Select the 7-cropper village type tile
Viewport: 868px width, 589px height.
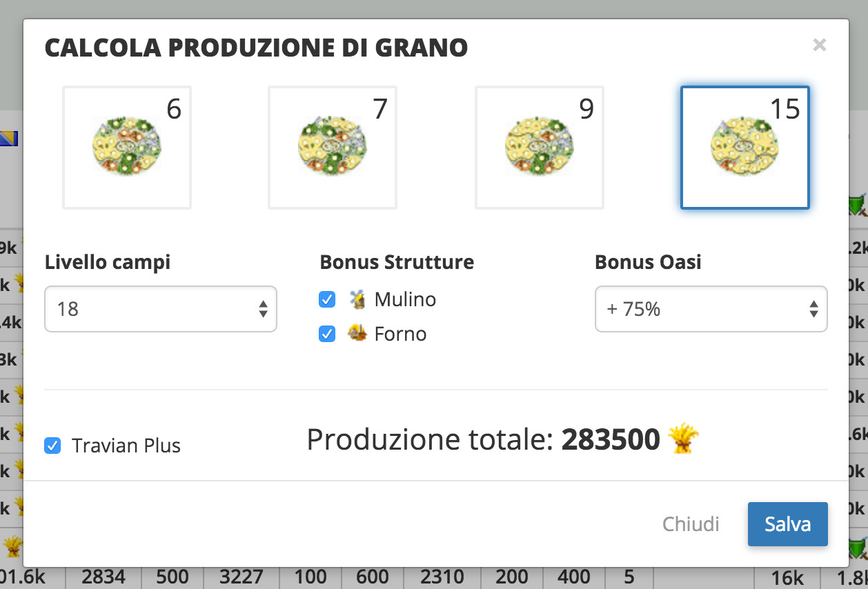point(333,148)
